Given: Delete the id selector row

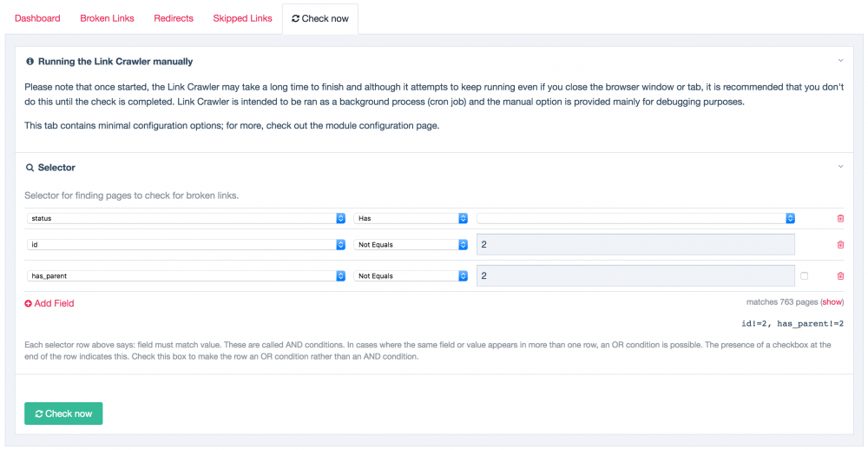Looking at the screenshot, I should pyautogui.click(x=840, y=244).
